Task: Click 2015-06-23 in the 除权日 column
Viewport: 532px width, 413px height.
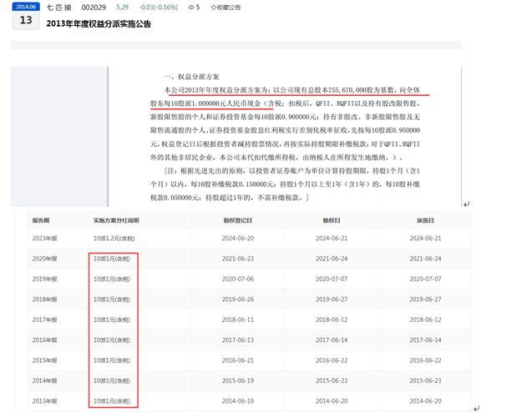Action: click(332, 380)
